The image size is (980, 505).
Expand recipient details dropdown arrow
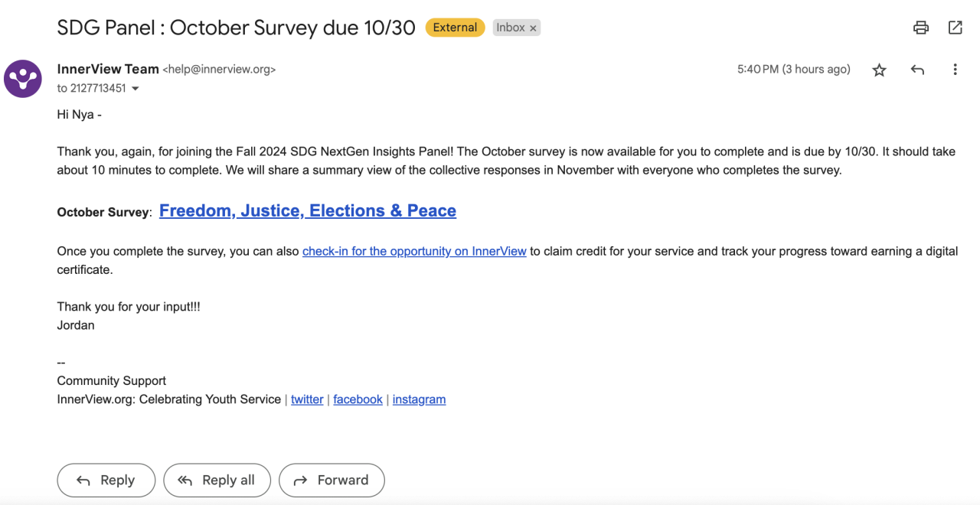[136, 89]
